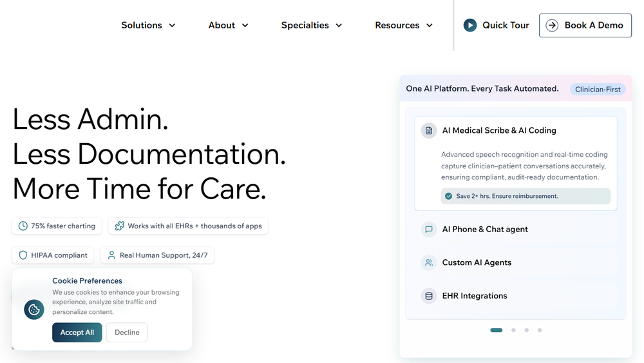Click the puzzle icon beside Works with all EHRs
Viewport: 644px width, 363px height.
[120, 226]
